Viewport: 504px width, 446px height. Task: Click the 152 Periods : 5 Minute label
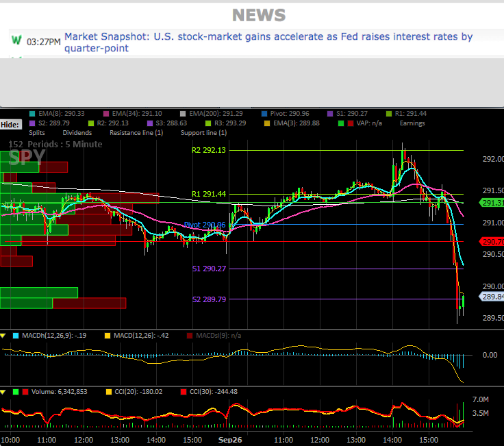click(55, 145)
